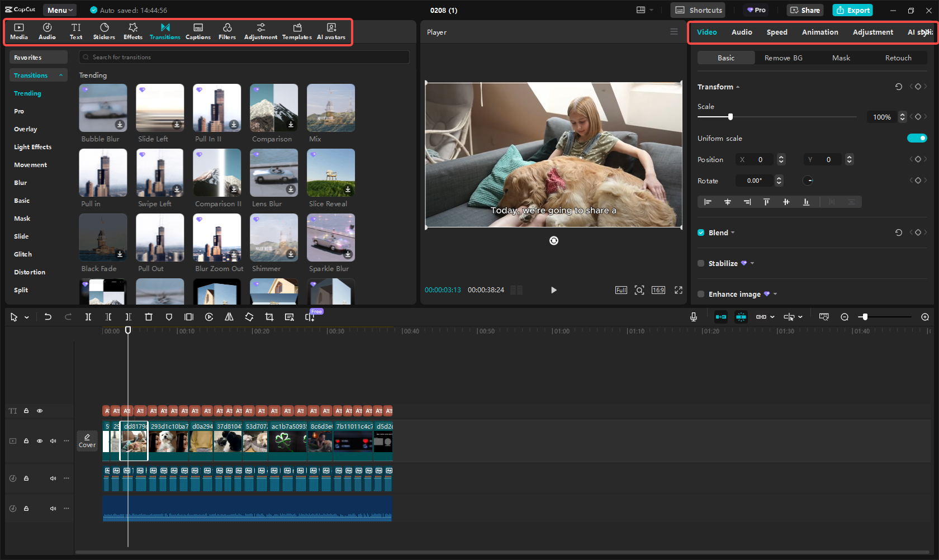Collapse the Transform section
939x560 pixels.
[737, 87]
